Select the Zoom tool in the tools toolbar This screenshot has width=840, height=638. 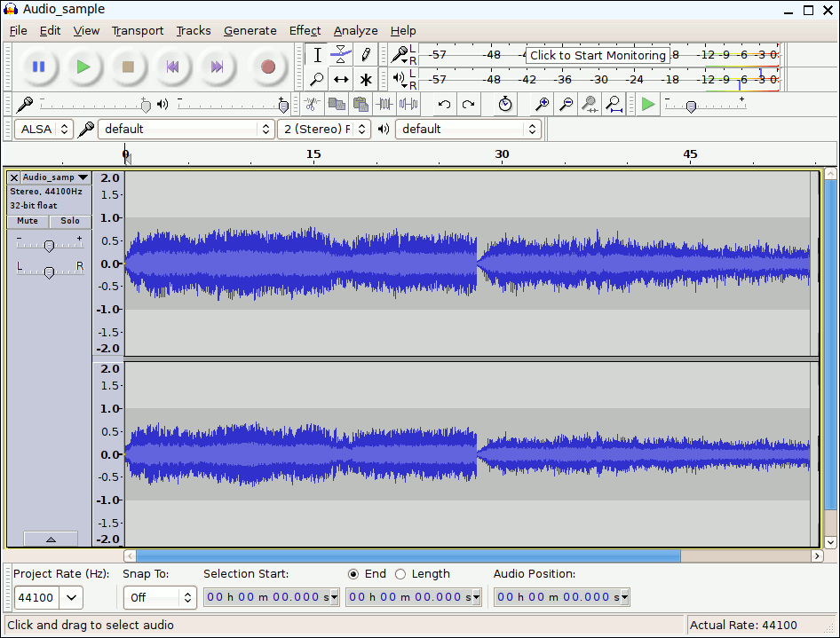click(x=317, y=79)
